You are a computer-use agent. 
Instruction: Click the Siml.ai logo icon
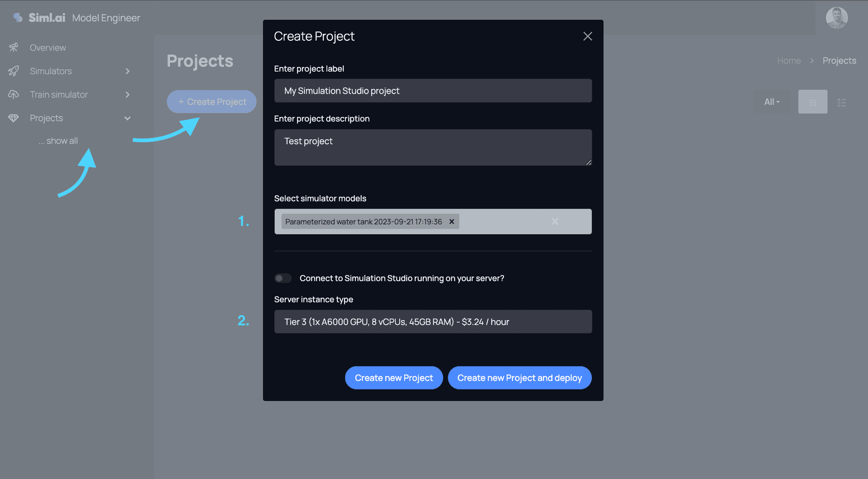click(x=18, y=18)
